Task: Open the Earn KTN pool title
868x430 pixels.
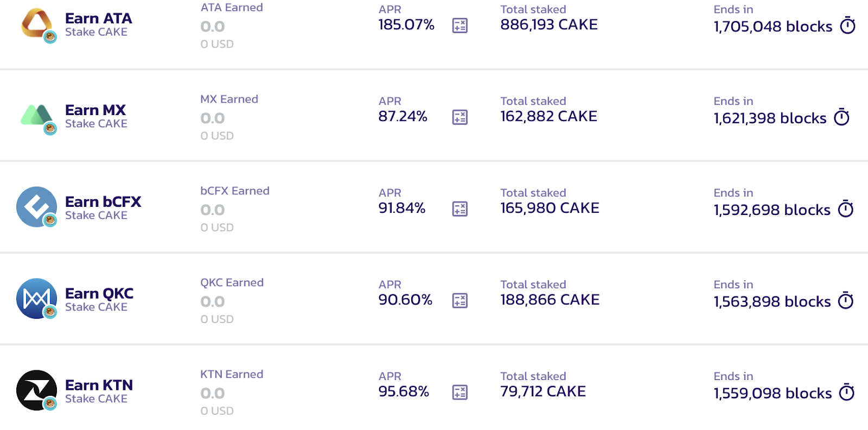Action: click(x=99, y=385)
